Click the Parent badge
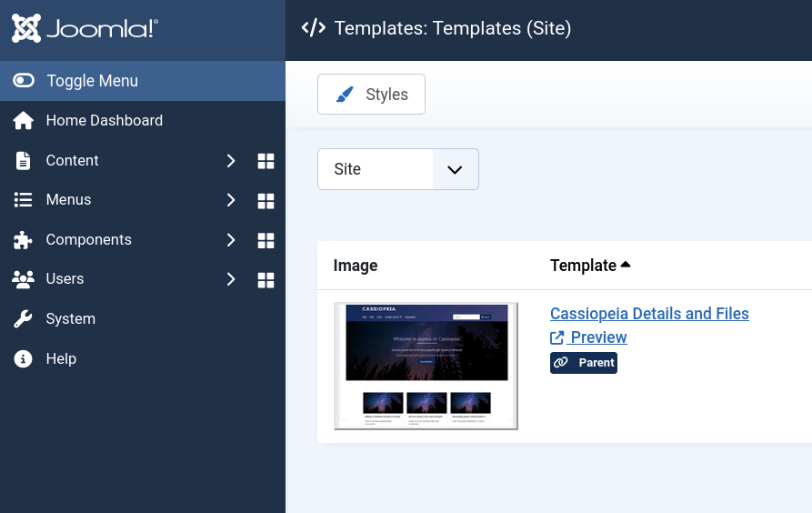The image size is (812, 513). (x=584, y=363)
